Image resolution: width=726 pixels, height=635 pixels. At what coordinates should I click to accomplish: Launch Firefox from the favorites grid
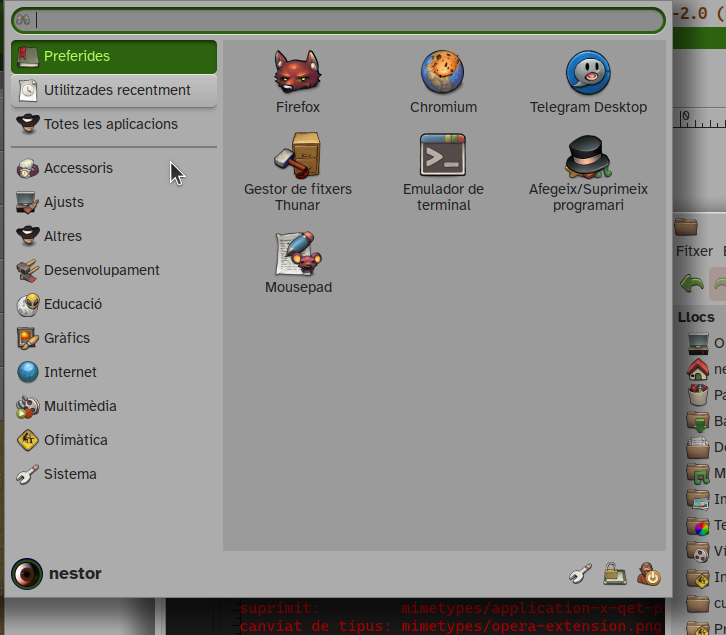coord(297,81)
